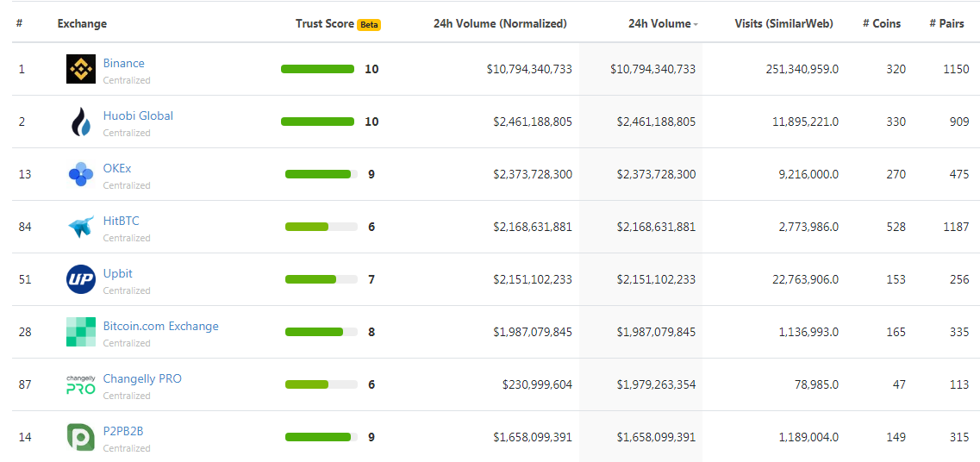Select HitBTC pairs count 1187
Viewport: 980px width, 462px height.
point(956,227)
